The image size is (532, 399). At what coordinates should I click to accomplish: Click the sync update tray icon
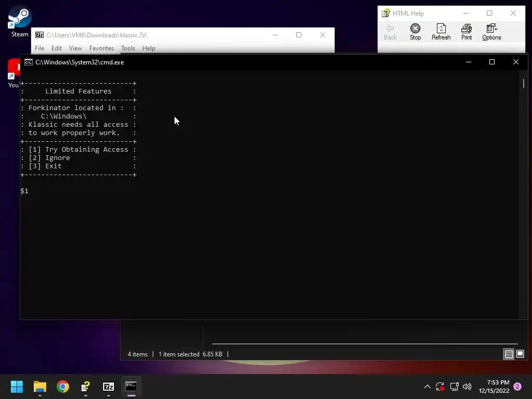point(440,387)
